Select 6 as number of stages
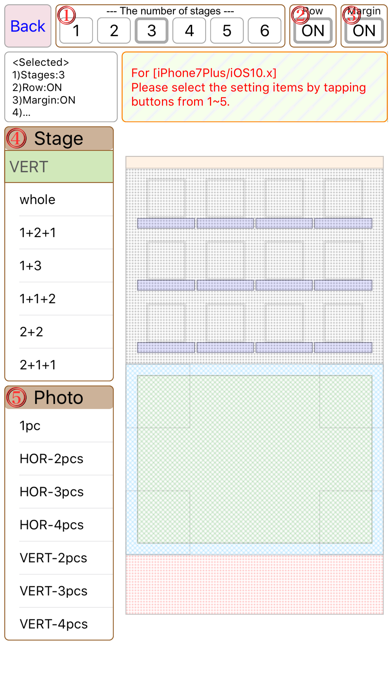The image size is (392, 696). coord(265,31)
